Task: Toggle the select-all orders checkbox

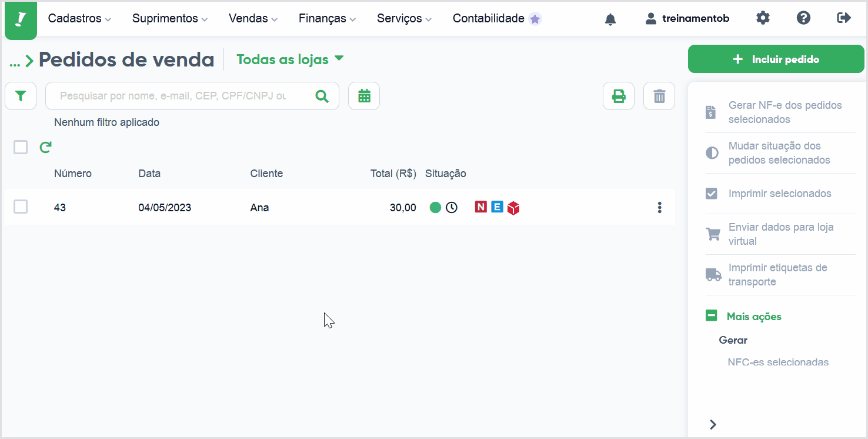Action: tap(21, 147)
